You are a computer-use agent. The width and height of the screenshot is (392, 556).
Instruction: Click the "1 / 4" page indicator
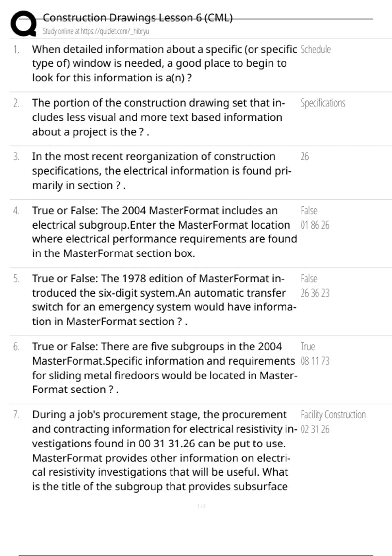click(202, 506)
